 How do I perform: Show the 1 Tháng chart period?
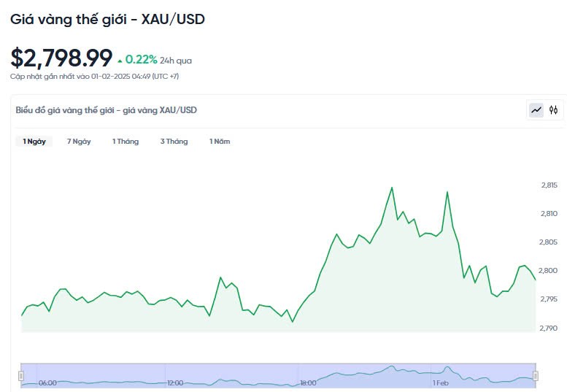[126, 142]
